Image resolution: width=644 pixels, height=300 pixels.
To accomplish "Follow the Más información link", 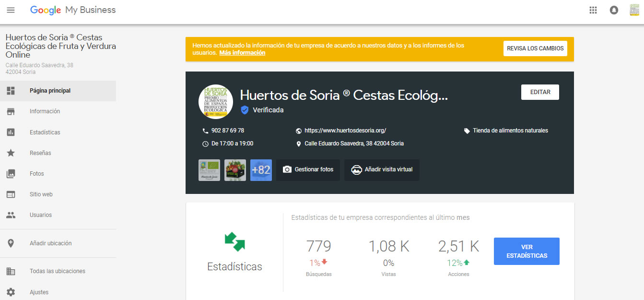I will pos(242,53).
